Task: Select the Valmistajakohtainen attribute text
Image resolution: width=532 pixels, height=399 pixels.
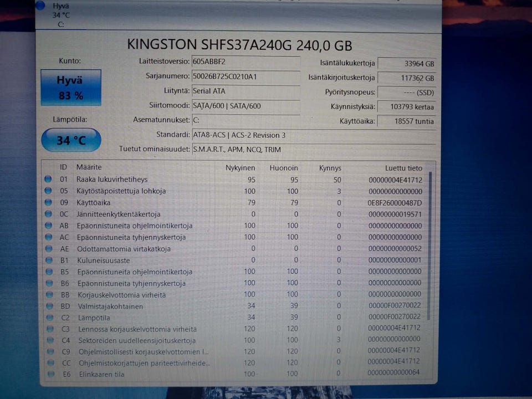Action: point(110,306)
